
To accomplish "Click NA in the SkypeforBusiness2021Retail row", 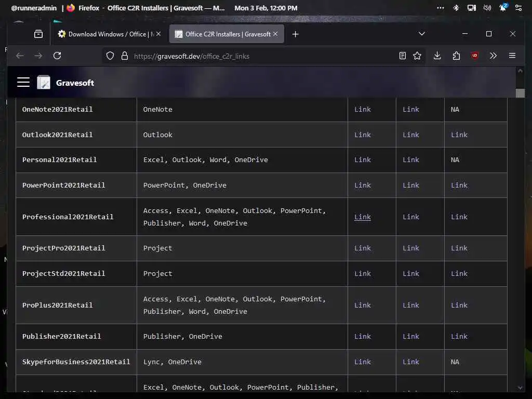I will pos(455,362).
